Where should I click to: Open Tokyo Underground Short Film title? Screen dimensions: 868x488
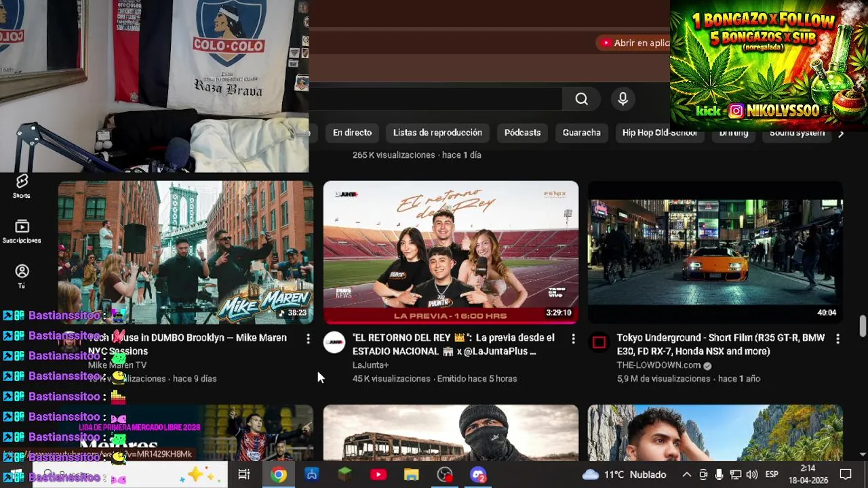click(x=720, y=344)
